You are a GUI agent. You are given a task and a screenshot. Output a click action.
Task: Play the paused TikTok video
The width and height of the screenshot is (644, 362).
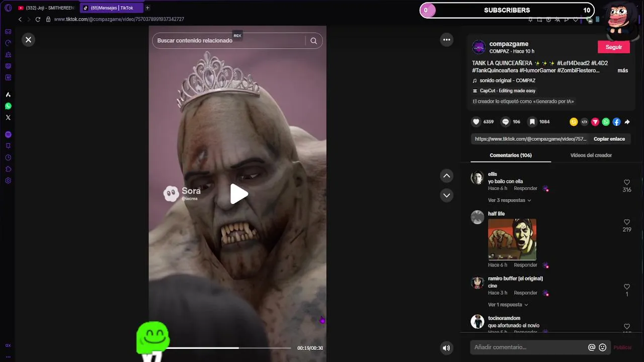[x=238, y=194]
